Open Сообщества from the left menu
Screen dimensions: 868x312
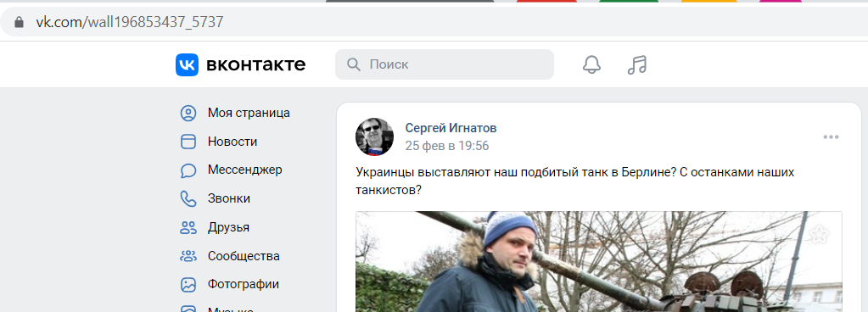pyautogui.click(x=244, y=256)
